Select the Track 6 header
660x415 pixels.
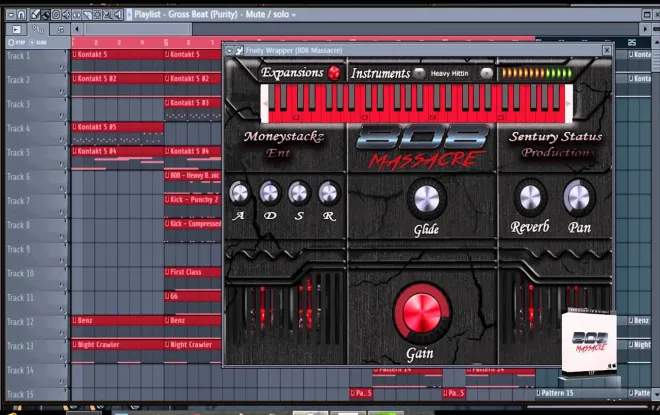tap(36, 181)
